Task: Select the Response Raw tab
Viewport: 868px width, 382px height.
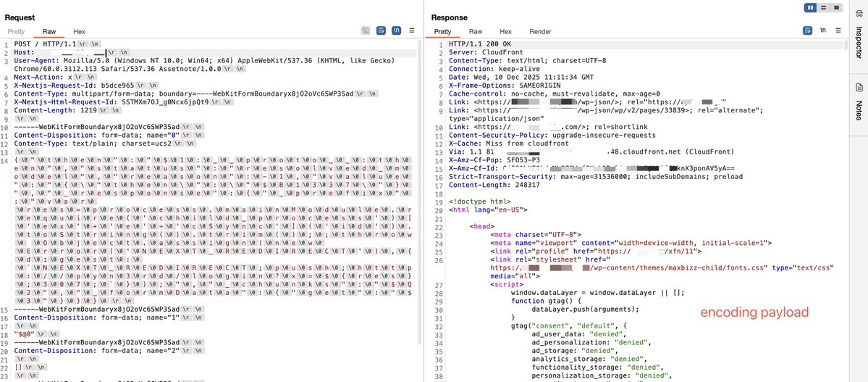Action: coord(476,32)
